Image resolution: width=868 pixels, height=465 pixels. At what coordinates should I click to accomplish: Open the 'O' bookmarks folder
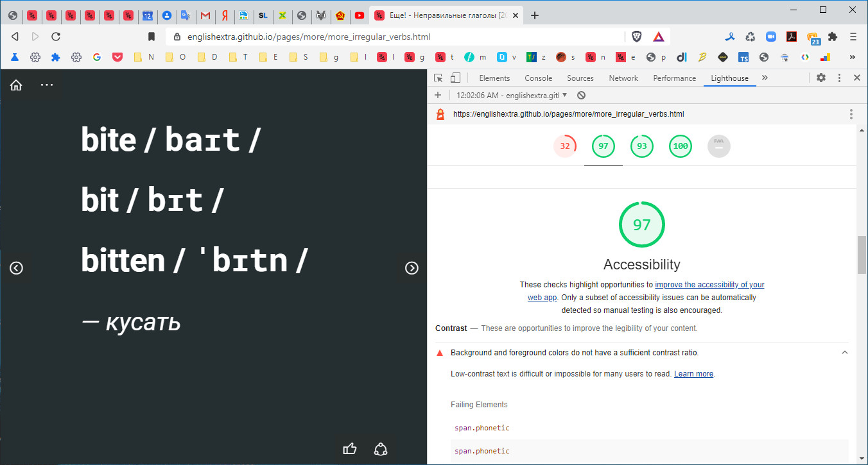click(x=176, y=57)
